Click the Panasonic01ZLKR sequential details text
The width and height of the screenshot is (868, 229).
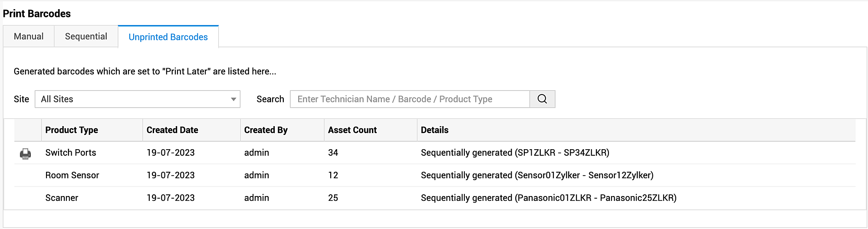[549, 198]
